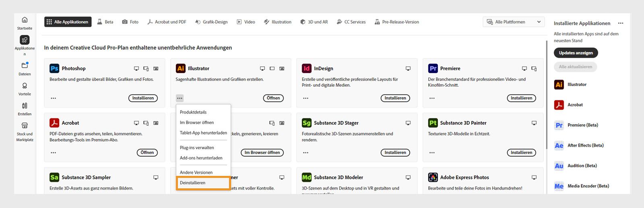Click the Substance 3D Sampler Sa icon

(x=54, y=177)
